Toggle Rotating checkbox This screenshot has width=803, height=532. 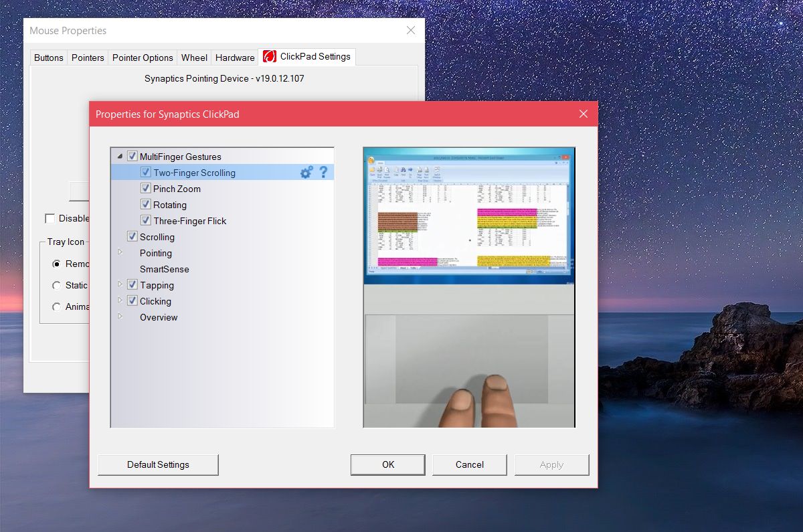click(x=145, y=205)
